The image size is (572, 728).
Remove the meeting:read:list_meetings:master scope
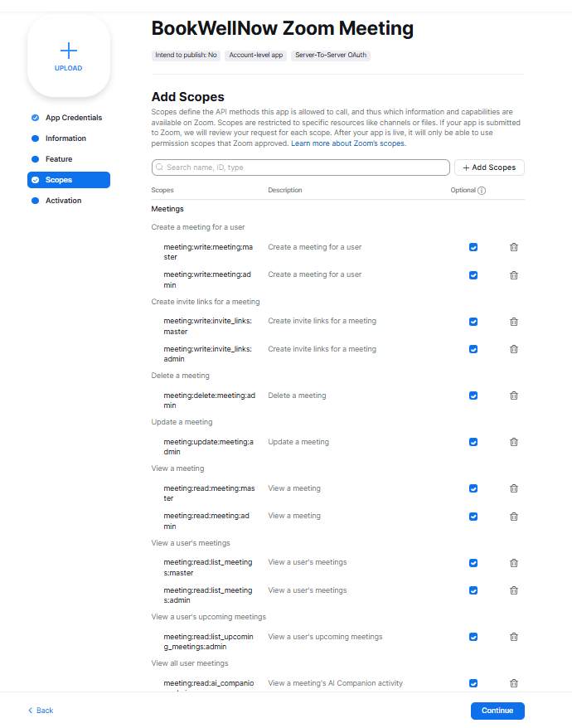pyautogui.click(x=513, y=563)
